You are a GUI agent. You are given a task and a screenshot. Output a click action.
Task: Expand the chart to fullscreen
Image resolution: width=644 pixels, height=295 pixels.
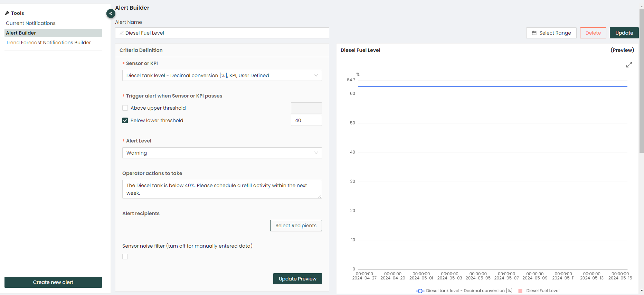click(629, 65)
